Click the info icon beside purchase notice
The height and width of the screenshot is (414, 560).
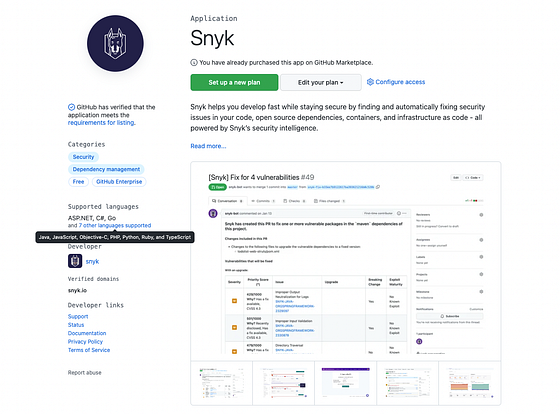[x=194, y=63]
